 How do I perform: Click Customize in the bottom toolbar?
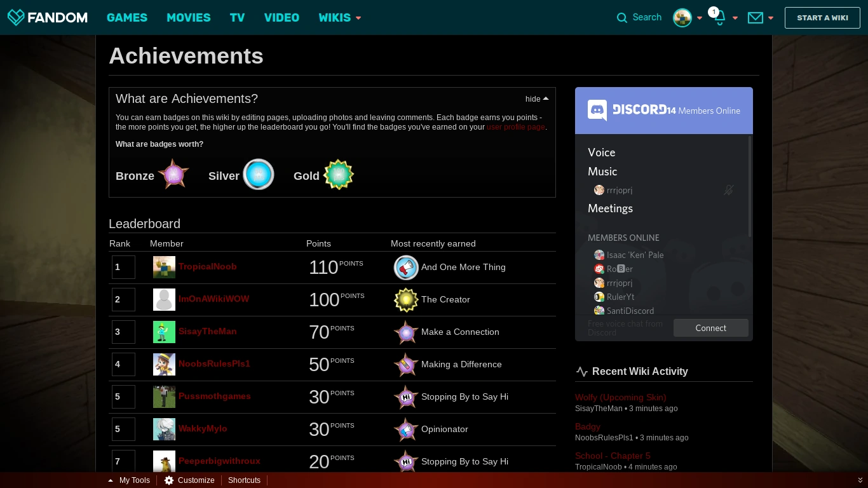[x=196, y=480]
